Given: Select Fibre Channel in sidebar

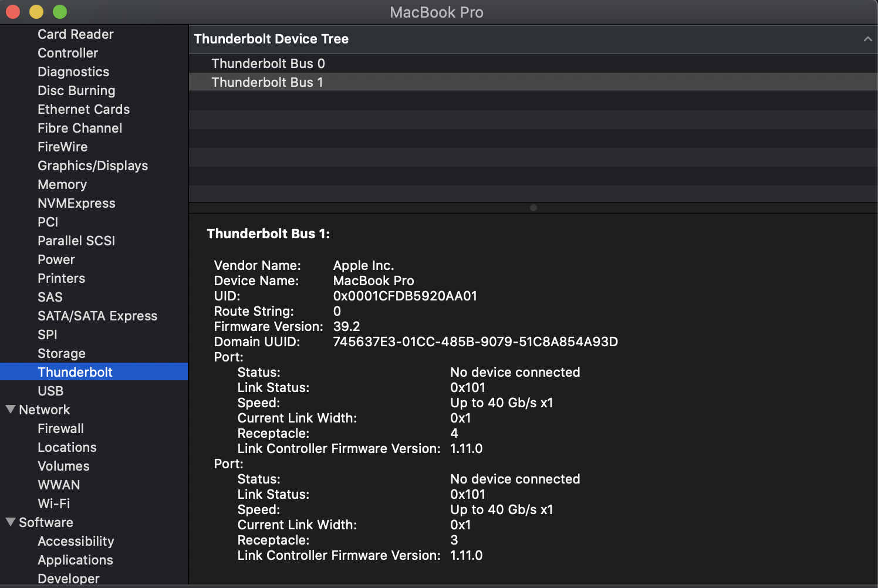Looking at the screenshot, I should pyautogui.click(x=80, y=128).
